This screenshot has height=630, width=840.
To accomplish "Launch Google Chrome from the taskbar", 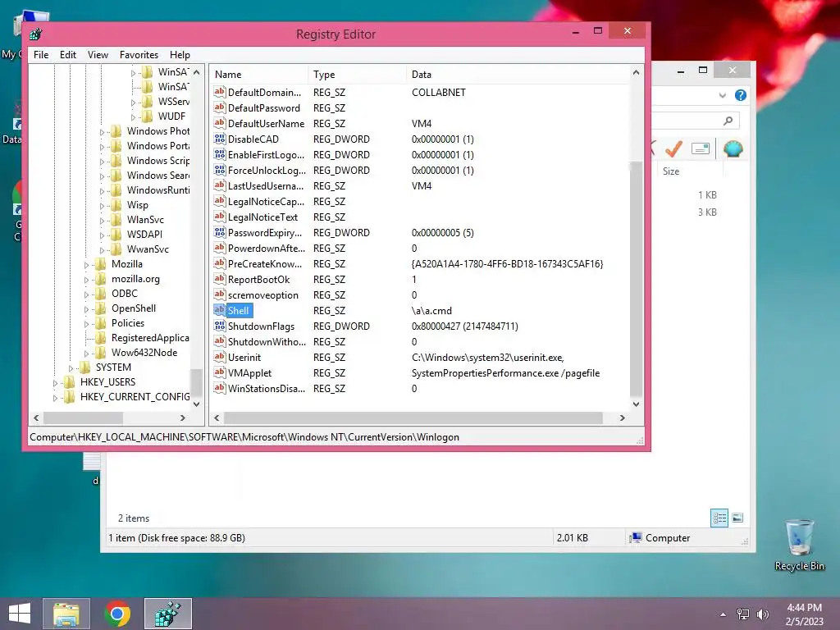I will coord(117,614).
